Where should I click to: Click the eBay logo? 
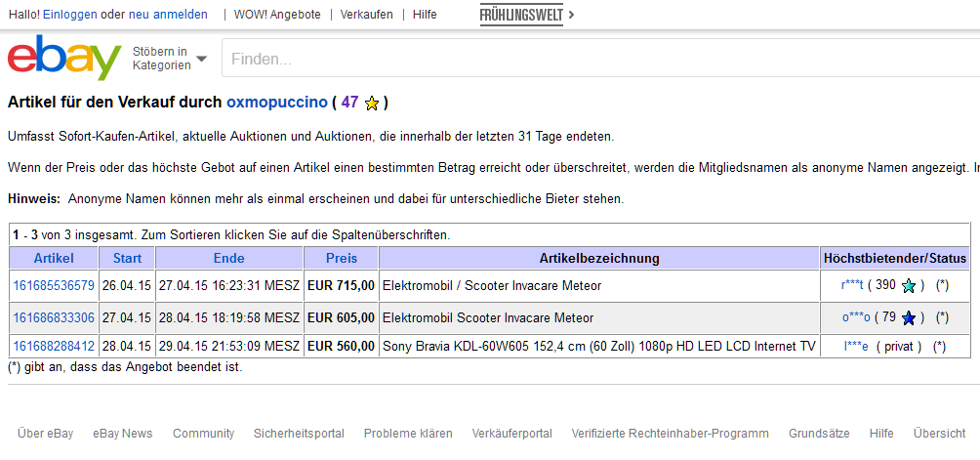click(63, 58)
